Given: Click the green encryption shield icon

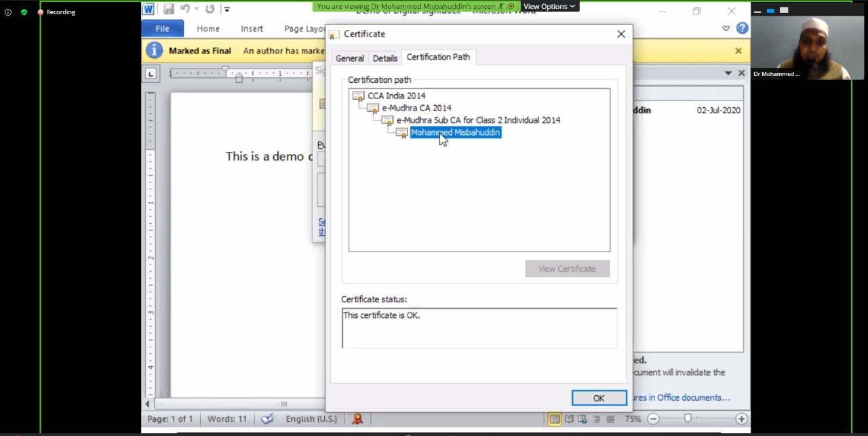Looking at the screenshot, I should [24, 12].
